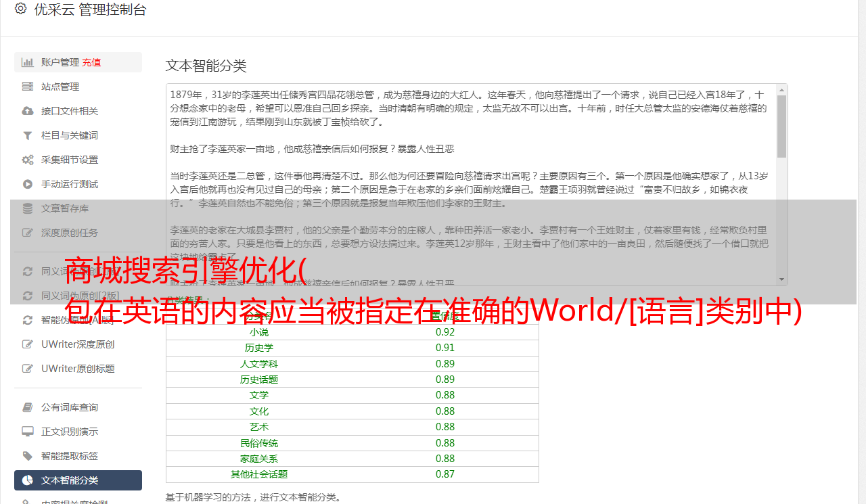Click the edit icon for 深度原创任务

(x=27, y=233)
